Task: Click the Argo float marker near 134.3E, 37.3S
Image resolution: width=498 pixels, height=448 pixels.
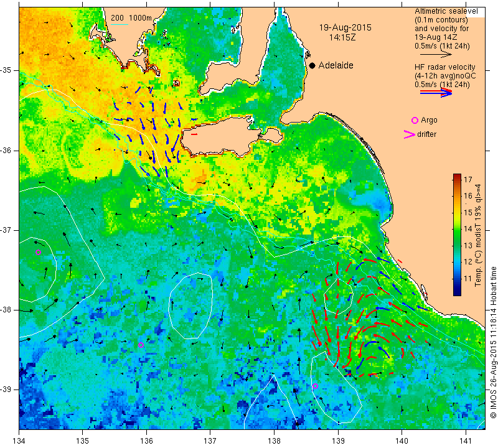Action: [x=39, y=253]
